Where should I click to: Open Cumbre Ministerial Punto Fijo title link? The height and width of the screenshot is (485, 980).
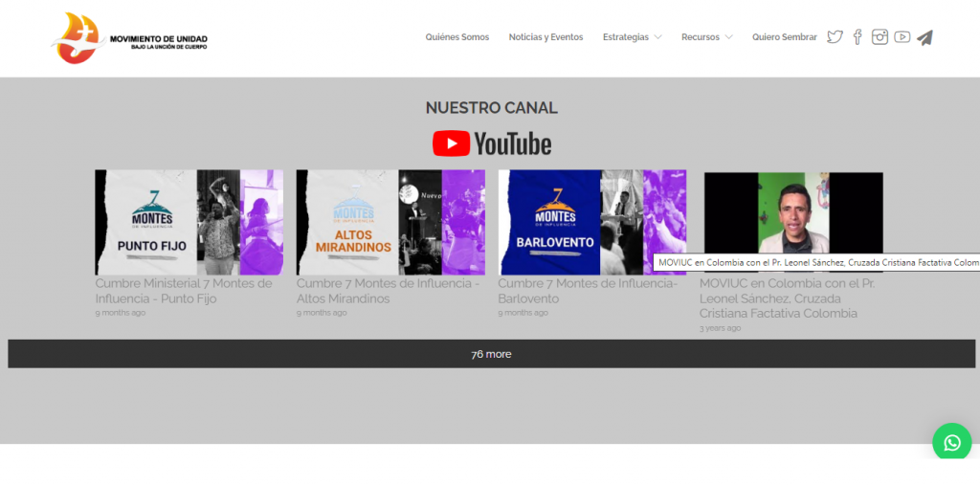coord(184,291)
